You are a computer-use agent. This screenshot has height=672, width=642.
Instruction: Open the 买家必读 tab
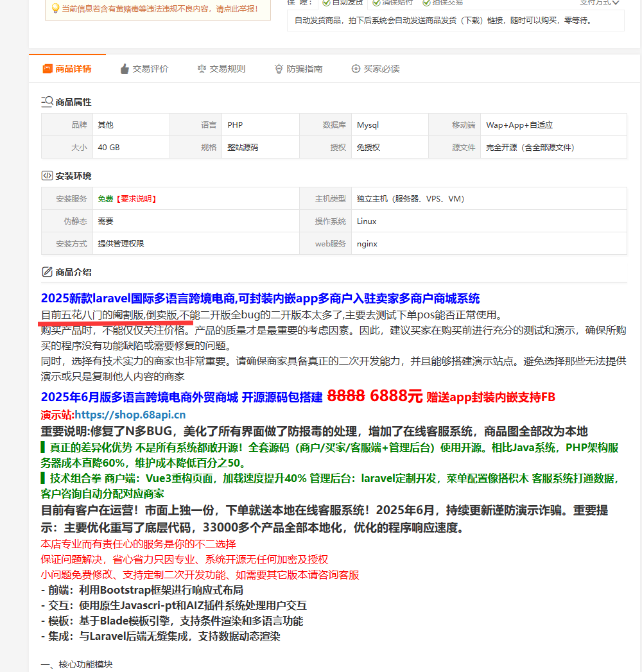point(381,69)
